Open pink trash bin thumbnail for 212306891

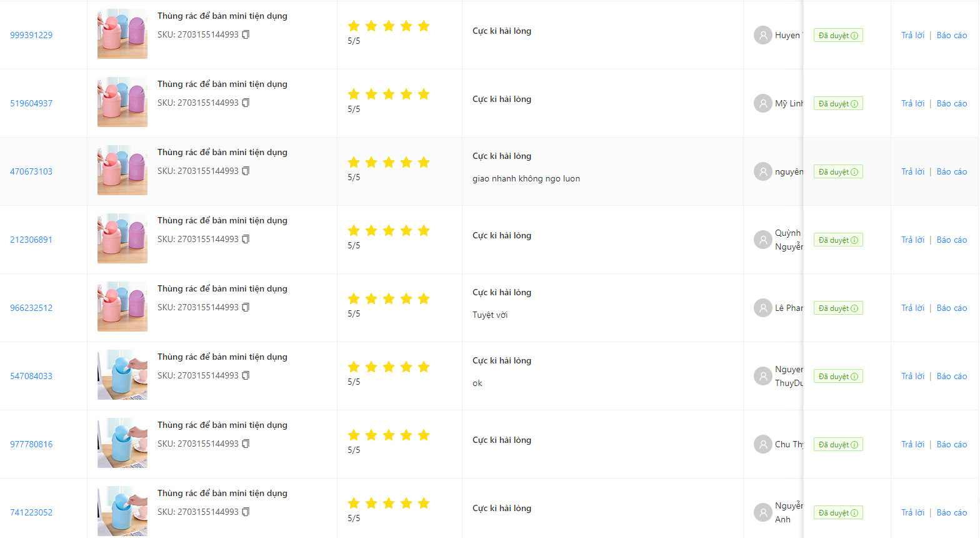point(122,238)
